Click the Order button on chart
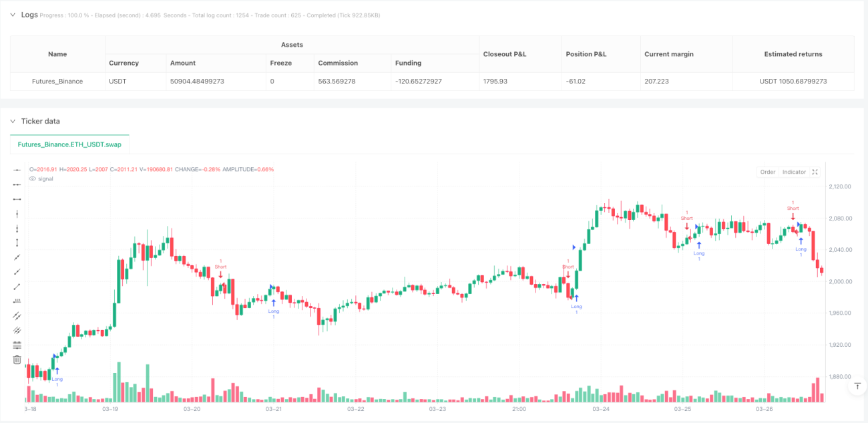868x423 pixels. [x=768, y=172]
